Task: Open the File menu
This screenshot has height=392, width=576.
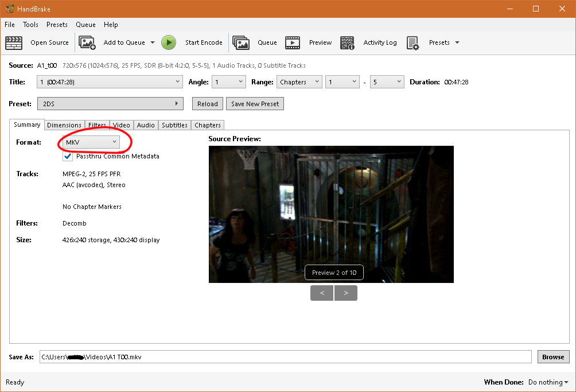Action: [10, 25]
